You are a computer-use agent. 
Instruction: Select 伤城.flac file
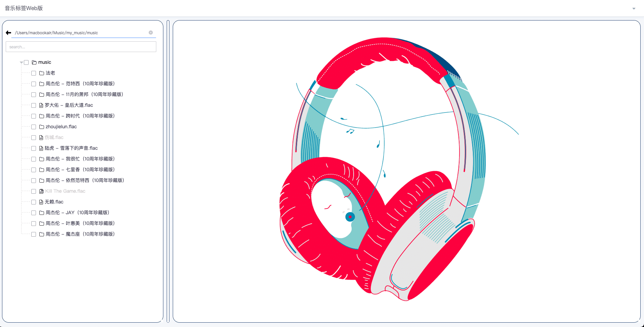[54, 137]
